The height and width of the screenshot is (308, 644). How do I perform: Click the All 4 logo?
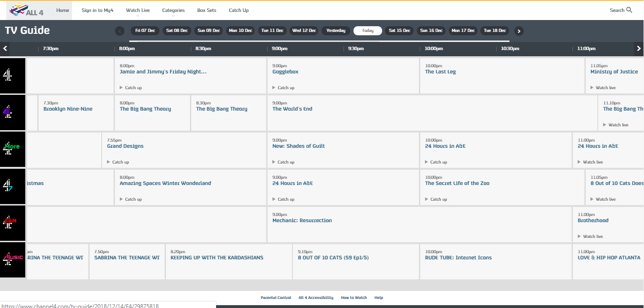pos(27,10)
